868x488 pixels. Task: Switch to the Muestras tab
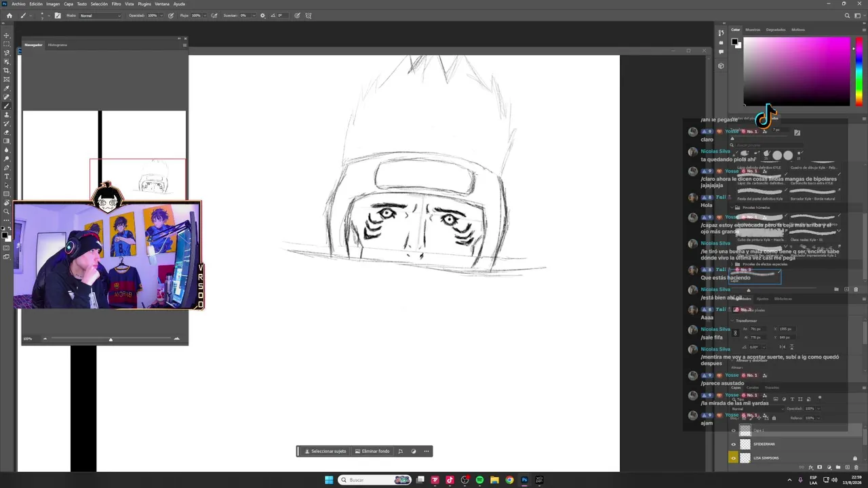753,30
